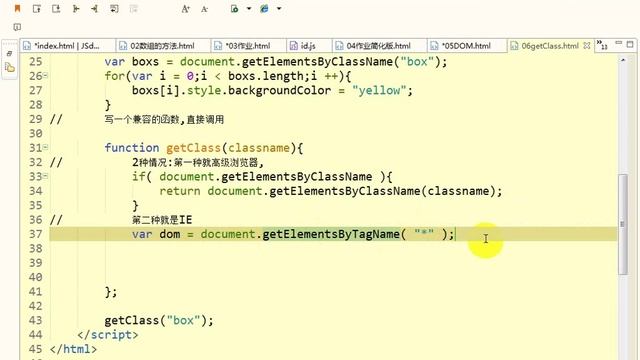Screen dimensions: 640x360
Task: Click the Internet Explorer browser run icon
Action: click(264, 9)
